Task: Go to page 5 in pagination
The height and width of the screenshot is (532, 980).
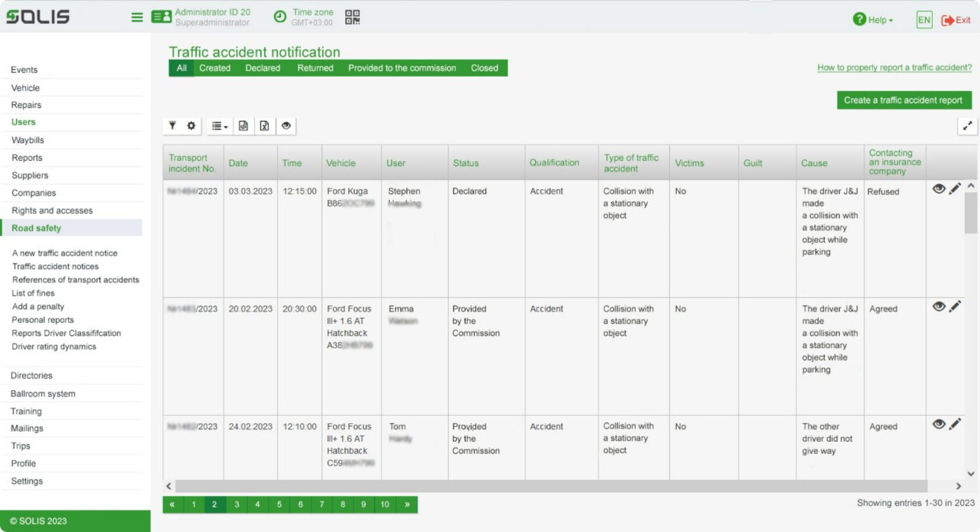Action: [x=279, y=505]
